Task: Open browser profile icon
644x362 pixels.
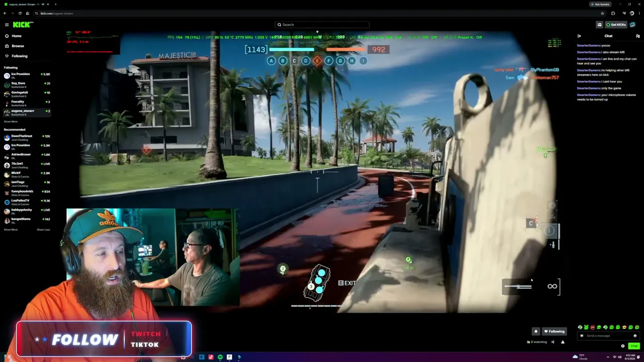Action: click(x=631, y=13)
